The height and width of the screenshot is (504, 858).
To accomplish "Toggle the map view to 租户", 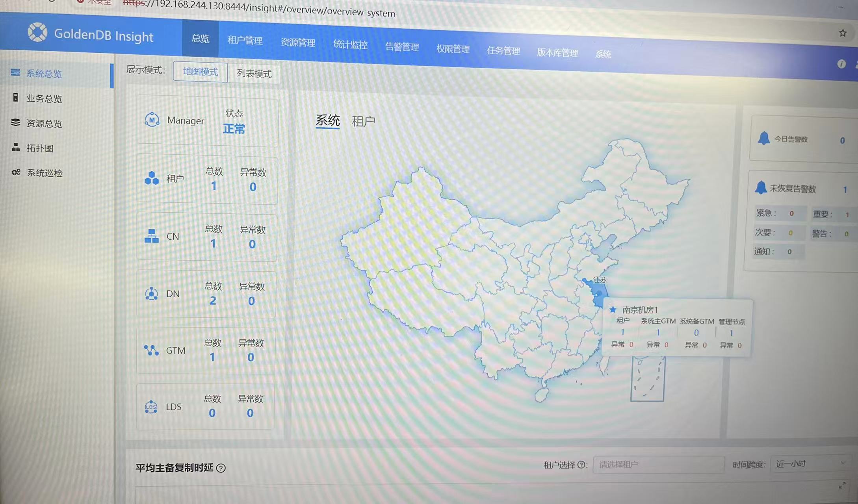I will pyautogui.click(x=363, y=121).
